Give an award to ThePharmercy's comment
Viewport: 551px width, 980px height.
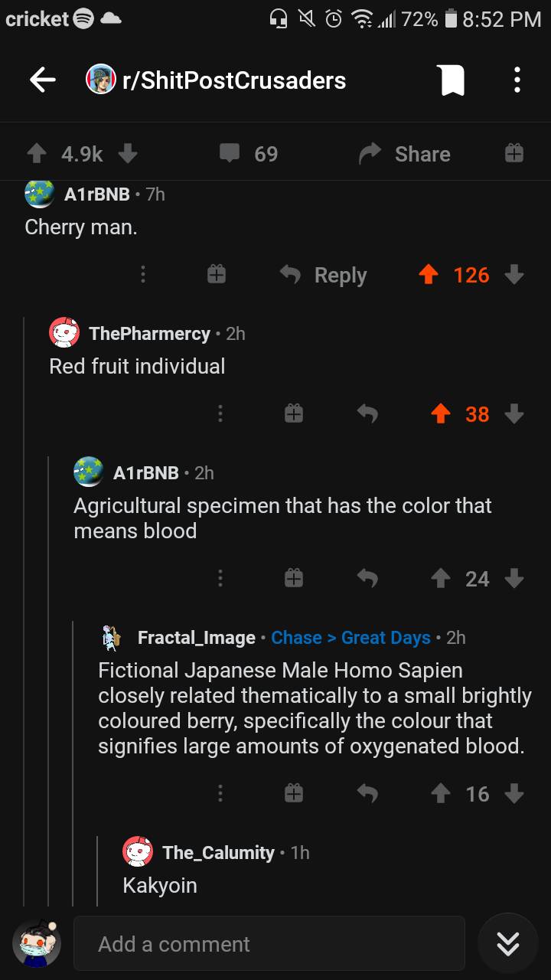point(294,413)
